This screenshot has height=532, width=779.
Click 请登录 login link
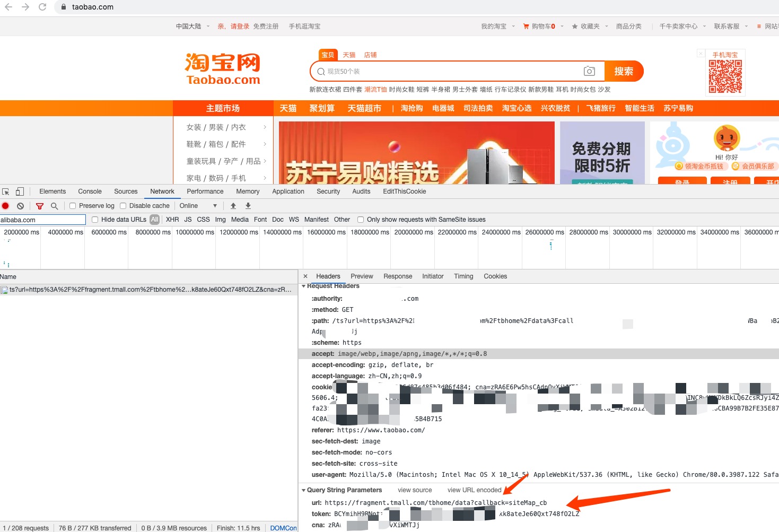(x=240, y=26)
